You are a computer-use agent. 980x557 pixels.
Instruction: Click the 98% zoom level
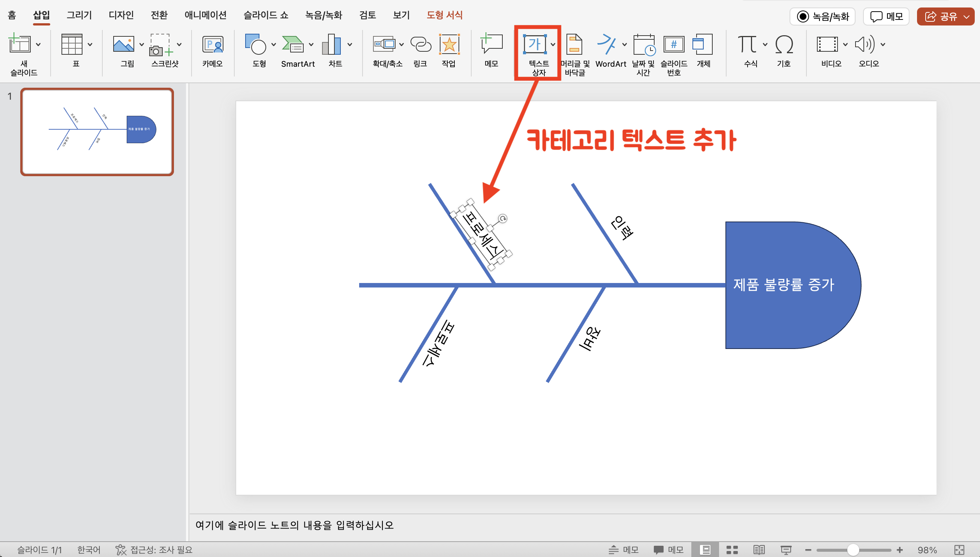(x=927, y=550)
